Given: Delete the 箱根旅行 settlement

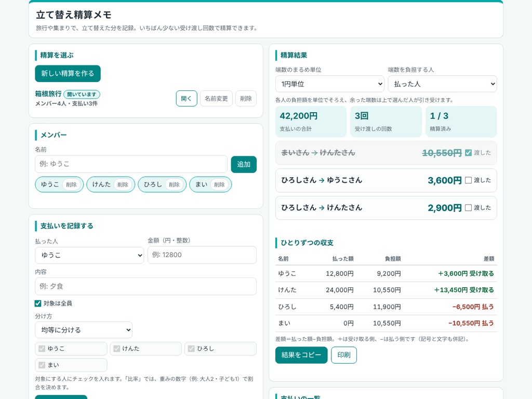Looking at the screenshot, I should pos(246,98).
